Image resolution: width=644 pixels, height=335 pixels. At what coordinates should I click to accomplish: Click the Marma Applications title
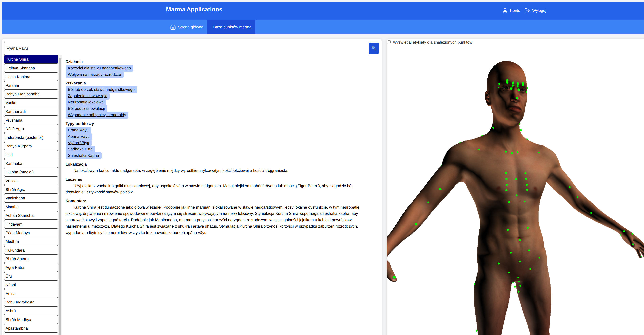(194, 9)
